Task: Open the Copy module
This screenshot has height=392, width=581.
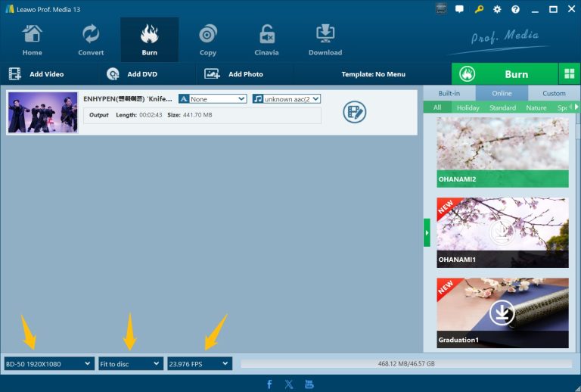Action: [208, 39]
